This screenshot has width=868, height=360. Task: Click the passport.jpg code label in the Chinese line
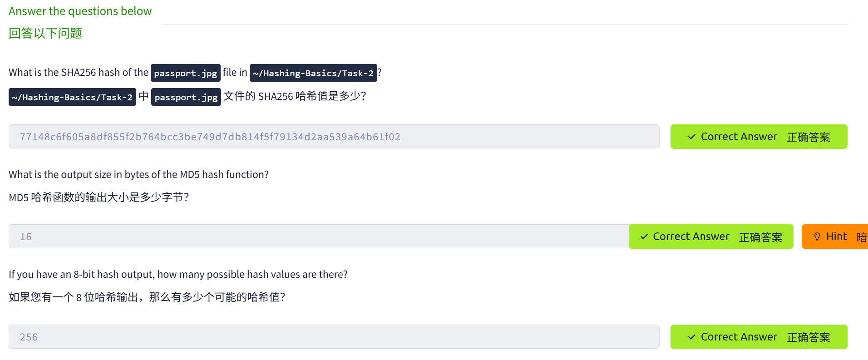click(186, 97)
